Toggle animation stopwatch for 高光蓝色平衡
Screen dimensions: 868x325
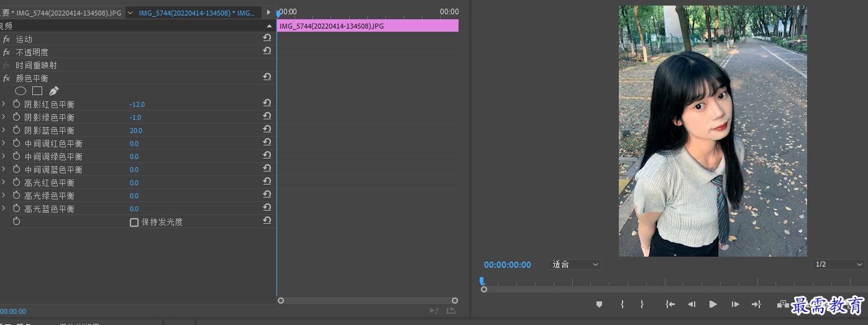(x=17, y=209)
